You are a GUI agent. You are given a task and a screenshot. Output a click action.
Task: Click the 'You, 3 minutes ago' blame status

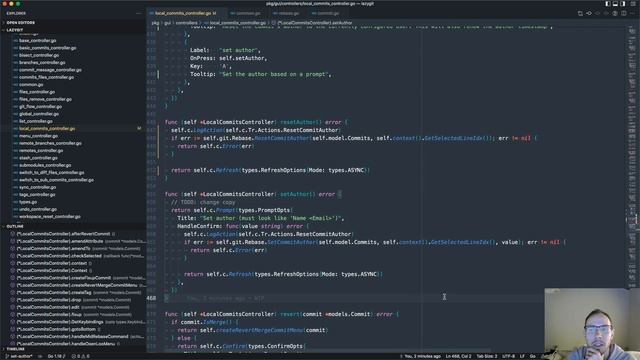coord(420,356)
